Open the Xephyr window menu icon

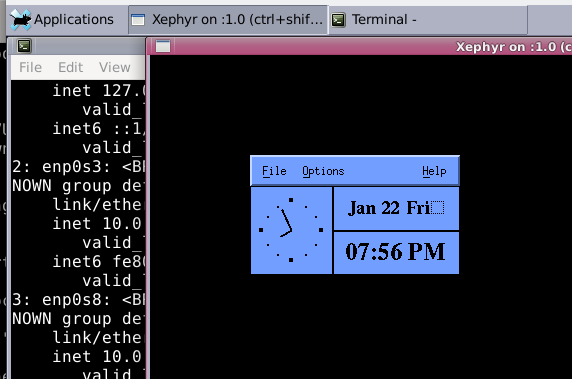(163, 46)
